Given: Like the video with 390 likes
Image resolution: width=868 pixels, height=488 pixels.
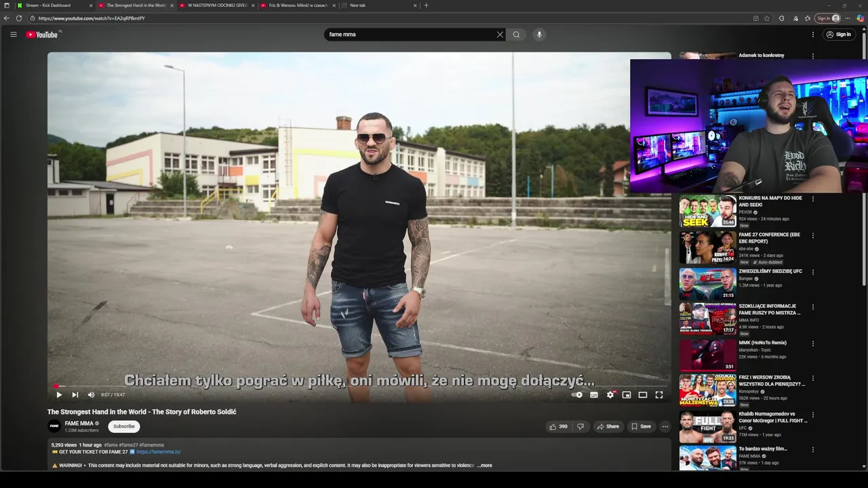Looking at the screenshot, I should pos(558,426).
